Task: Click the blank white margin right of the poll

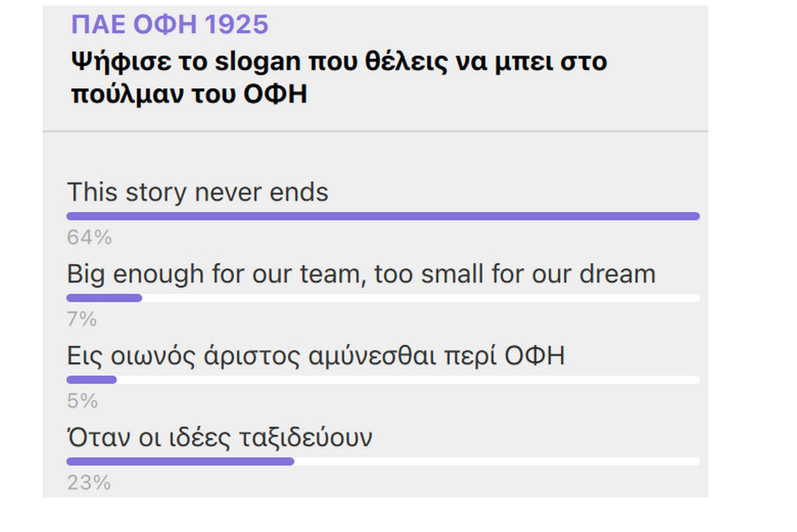Action: (x=752, y=266)
